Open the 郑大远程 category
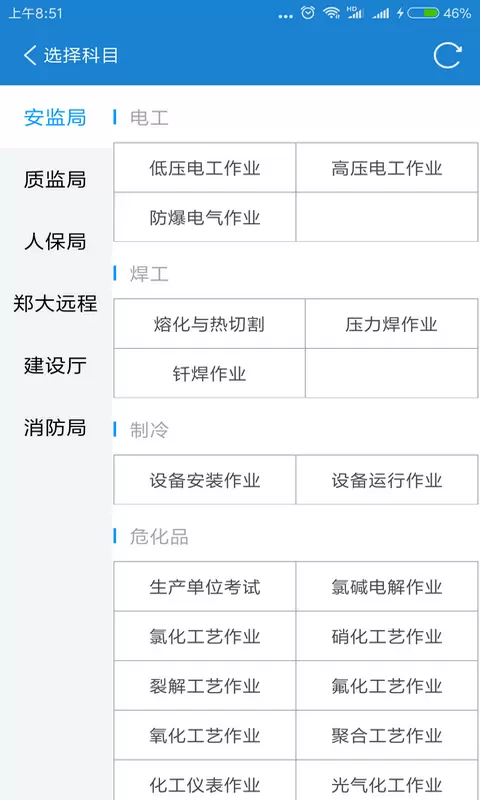 click(55, 304)
